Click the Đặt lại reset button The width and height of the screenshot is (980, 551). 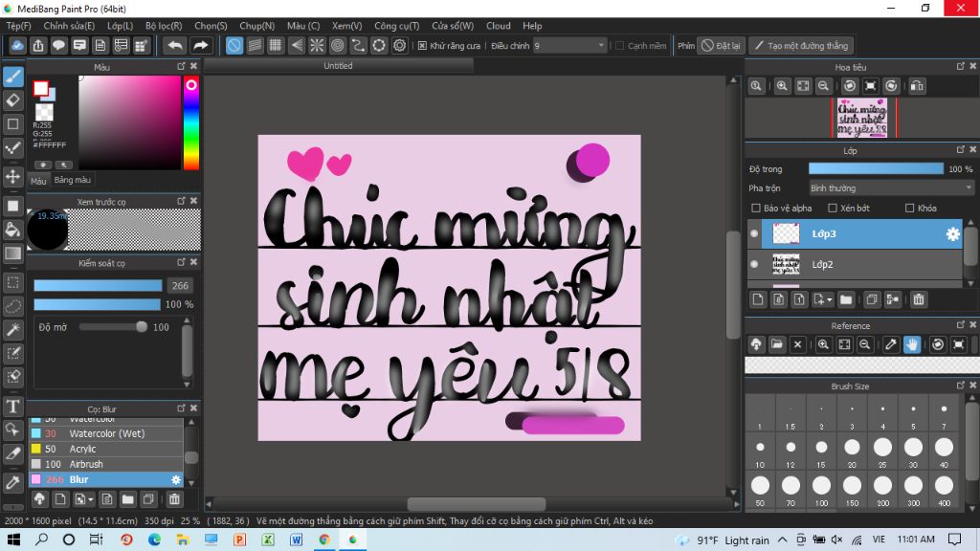tap(722, 46)
